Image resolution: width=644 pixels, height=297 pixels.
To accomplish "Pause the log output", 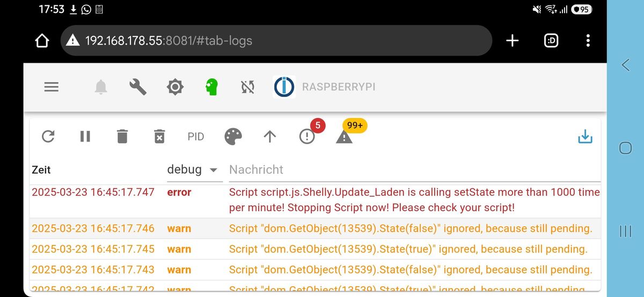I will click(85, 137).
